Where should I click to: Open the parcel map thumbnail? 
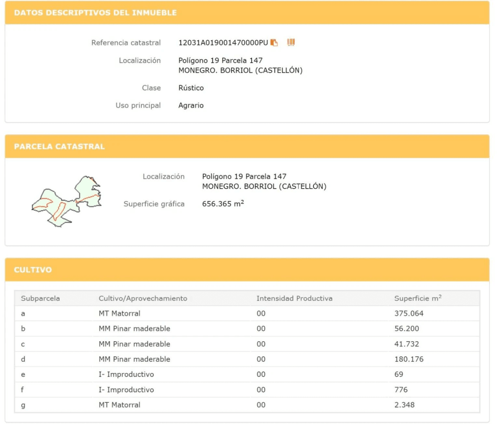pos(66,201)
